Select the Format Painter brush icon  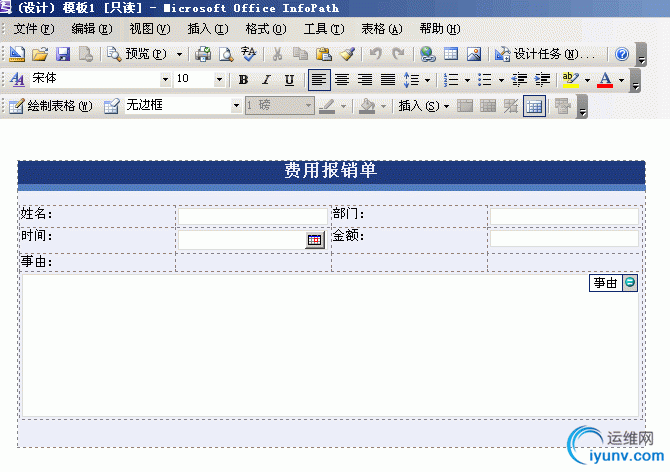(347, 54)
